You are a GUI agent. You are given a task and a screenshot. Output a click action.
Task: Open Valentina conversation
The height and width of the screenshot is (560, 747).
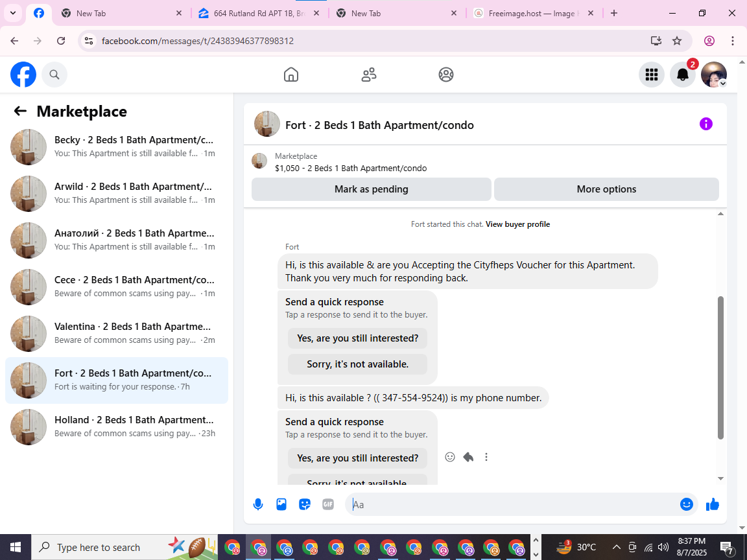[116, 333]
